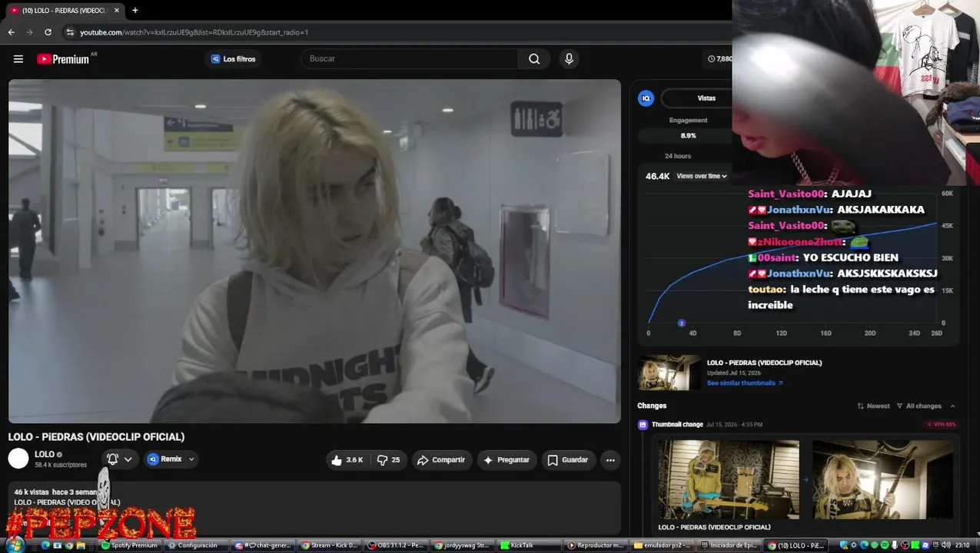The image size is (980, 553).
Task: Toggle notification bell for LOLO channel
Action: pos(112,459)
